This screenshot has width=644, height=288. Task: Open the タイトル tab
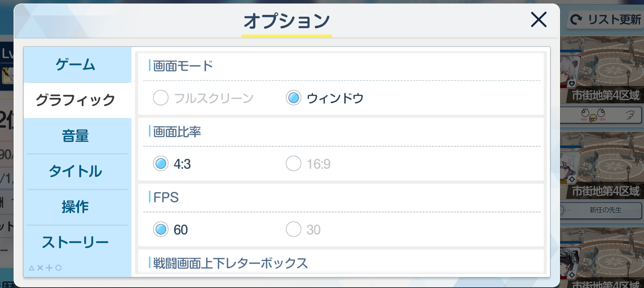pyautogui.click(x=75, y=171)
